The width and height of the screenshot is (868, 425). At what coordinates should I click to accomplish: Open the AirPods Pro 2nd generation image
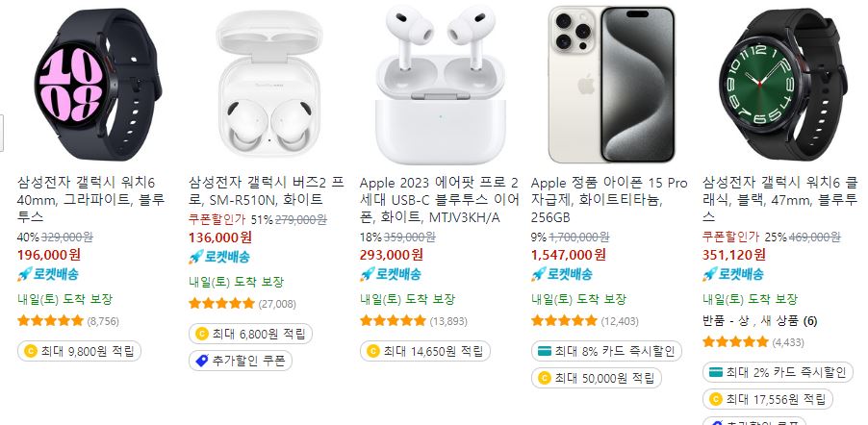click(x=440, y=85)
